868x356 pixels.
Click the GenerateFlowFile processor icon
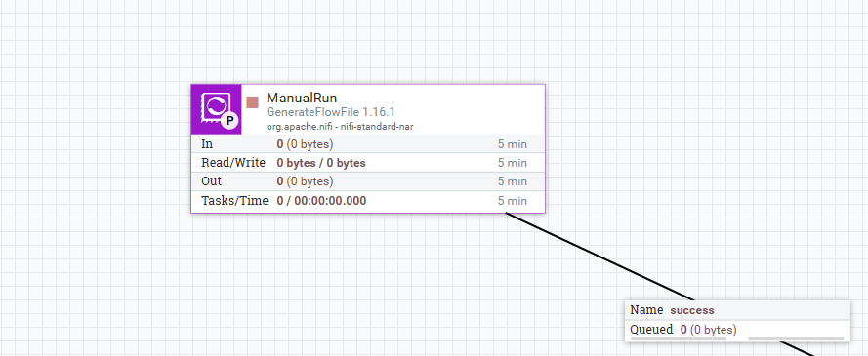[x=217, y=109]
